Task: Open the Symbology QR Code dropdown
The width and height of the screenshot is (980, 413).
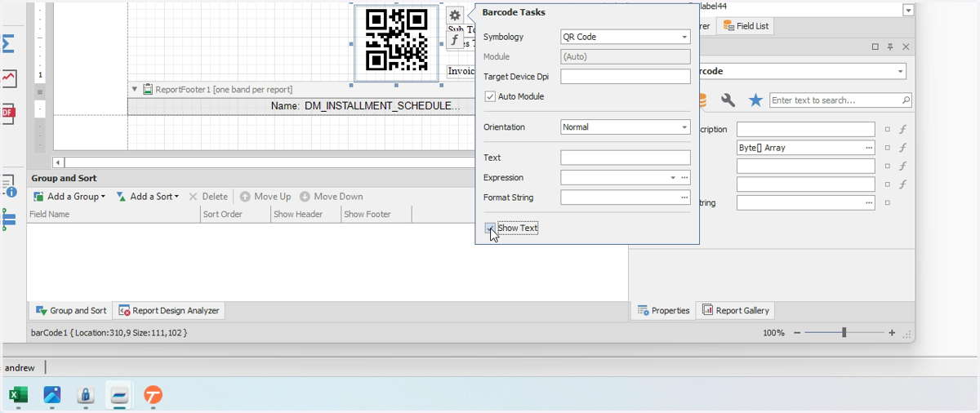Action: tap(684, 37)
